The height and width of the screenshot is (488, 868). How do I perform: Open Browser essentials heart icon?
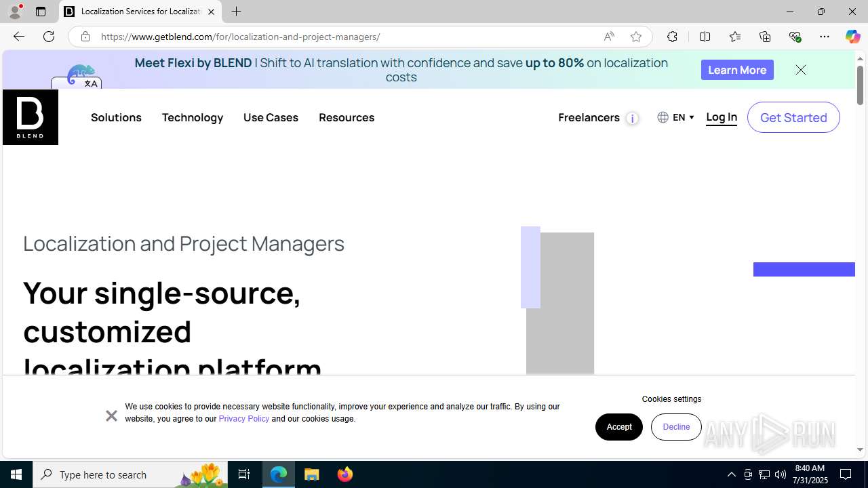[x=795, y=37]
